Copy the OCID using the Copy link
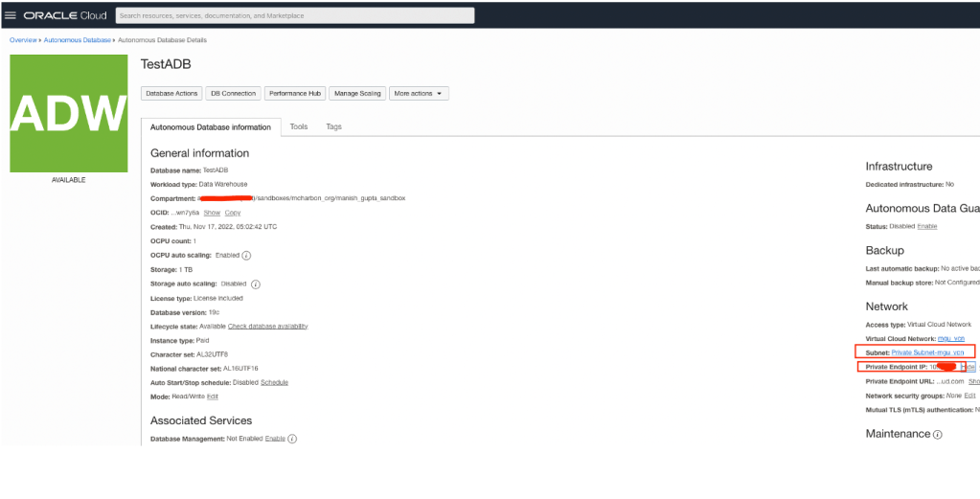Viewport: 980px width, 499px height. click(x=232, y=213)
